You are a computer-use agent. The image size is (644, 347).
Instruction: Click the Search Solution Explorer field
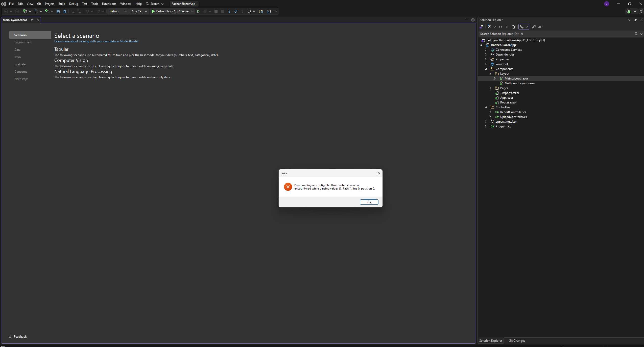556,34
